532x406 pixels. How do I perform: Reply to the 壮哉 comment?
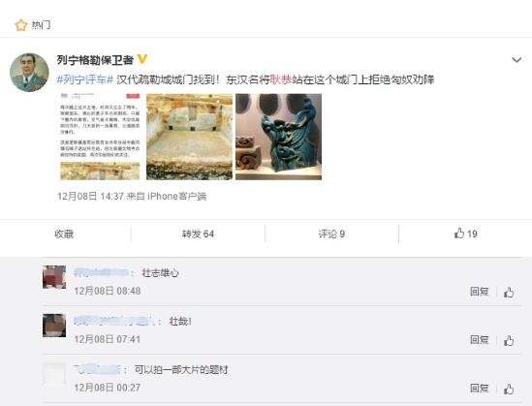click(479, 339)
